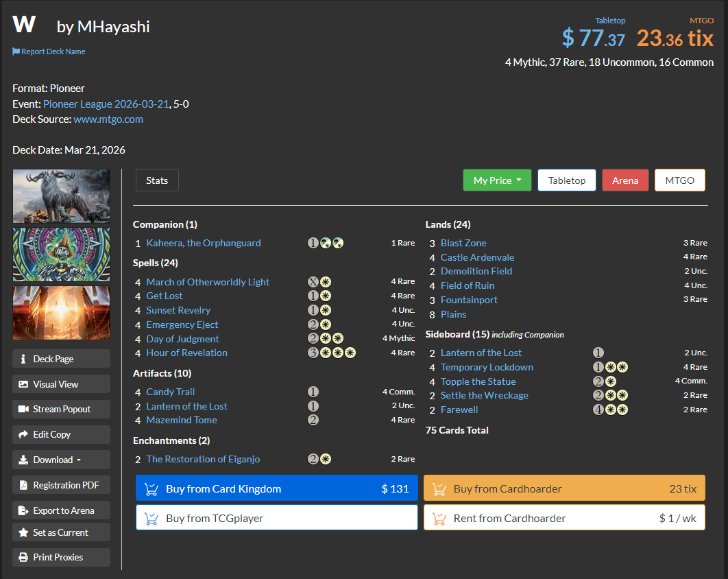Click the mana symbol for Candy Trail
Viewport: 728px width, 579px height.
click(x=313, y=392)
